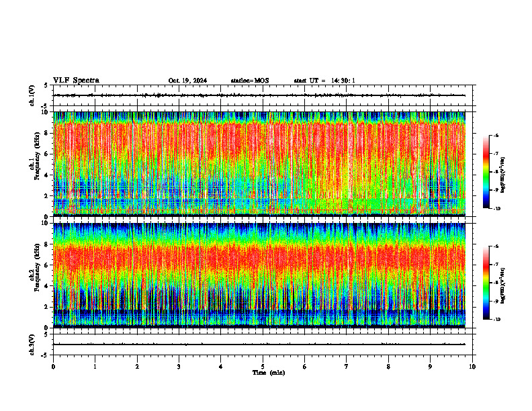Click inside the ch.2 frequency spectrogram
532x411 pixels.
(259, 275)
